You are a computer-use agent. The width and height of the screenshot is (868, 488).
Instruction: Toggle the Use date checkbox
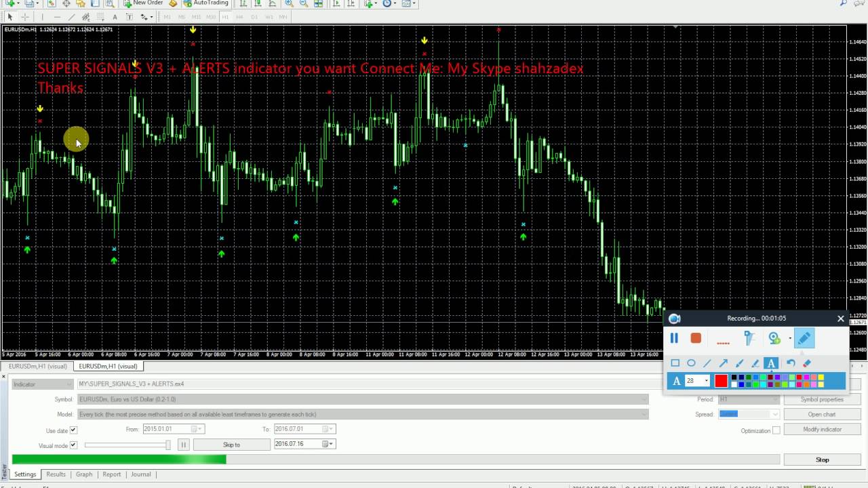(73, 430)
